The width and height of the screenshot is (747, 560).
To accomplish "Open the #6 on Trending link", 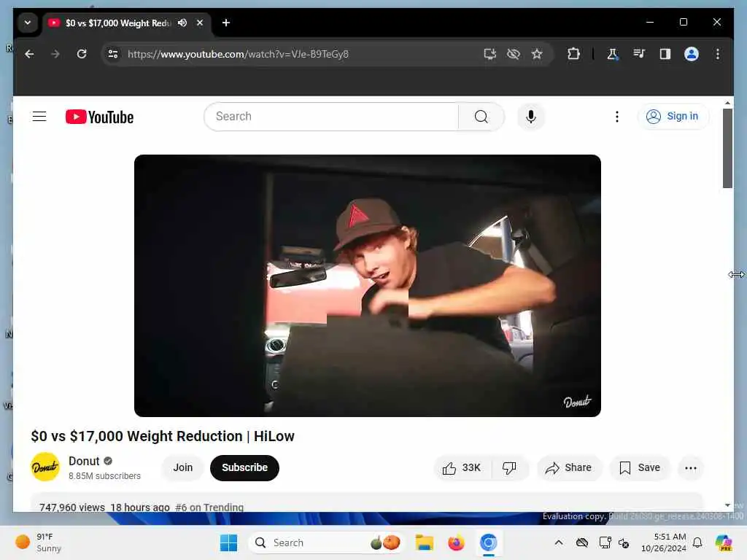I will (209, 507).
